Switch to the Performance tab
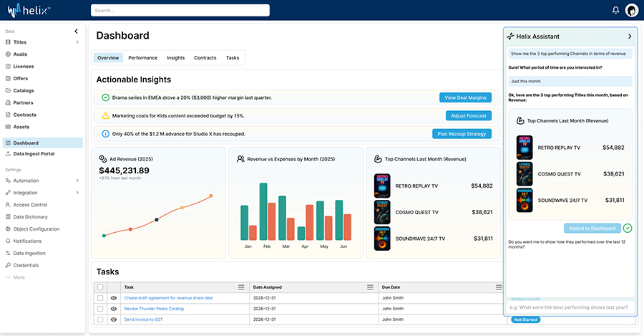Screen dimensions: 644x336 (x=143, y=58)
